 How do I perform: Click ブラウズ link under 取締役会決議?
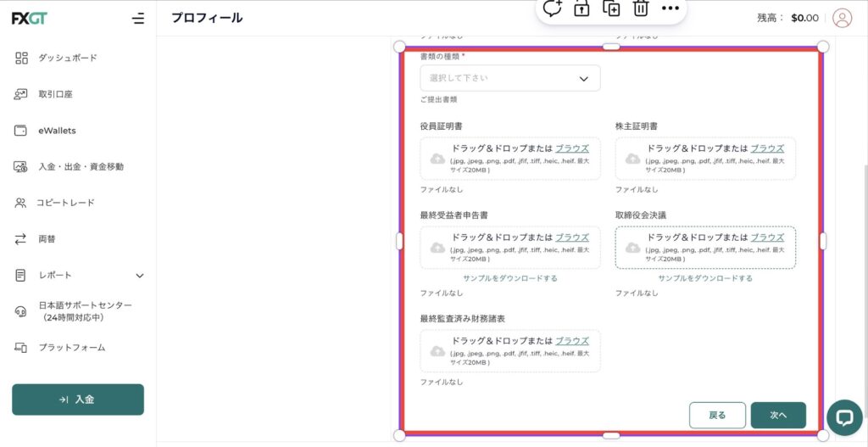click(x=767, y=237)
